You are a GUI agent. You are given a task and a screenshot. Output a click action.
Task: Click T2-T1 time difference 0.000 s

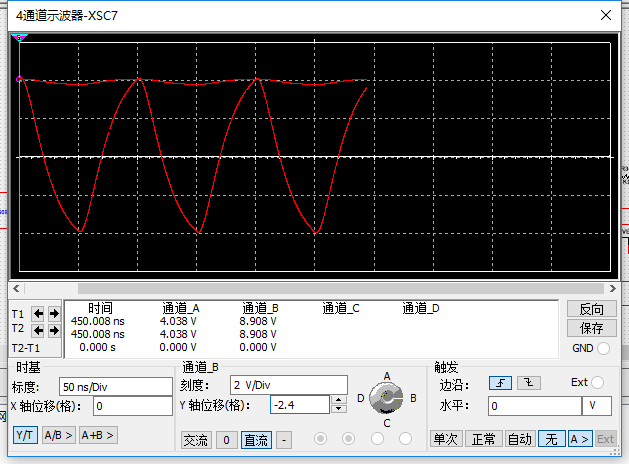click(x=97, y=347)
